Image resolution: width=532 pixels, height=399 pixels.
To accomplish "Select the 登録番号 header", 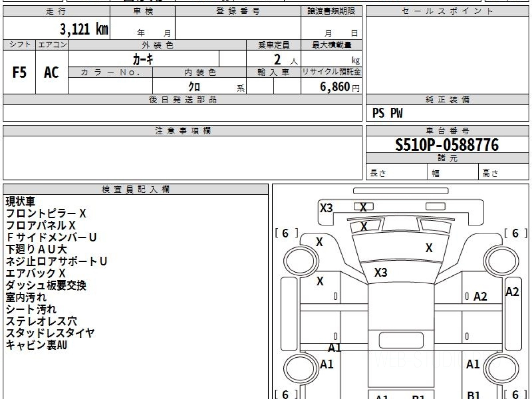I will [238, 12].
